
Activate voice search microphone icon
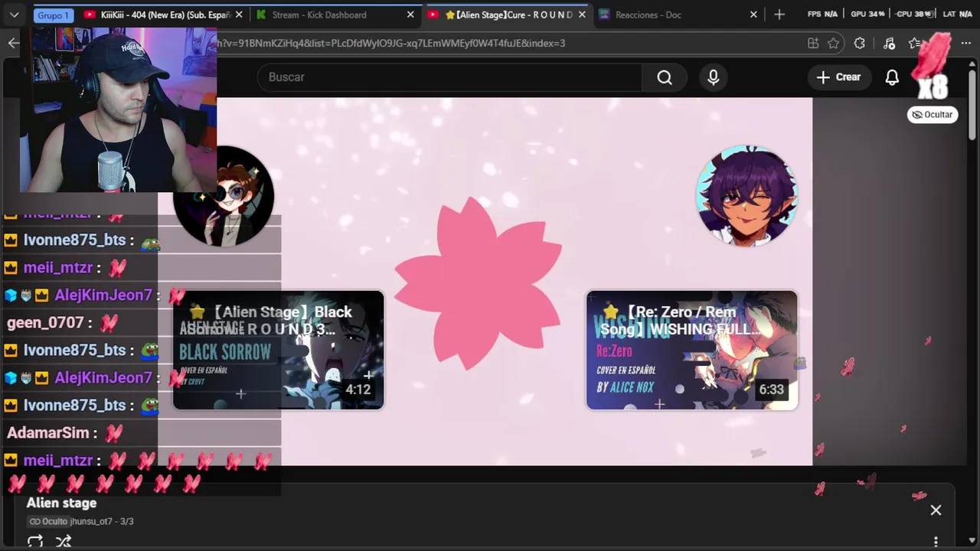713,77
